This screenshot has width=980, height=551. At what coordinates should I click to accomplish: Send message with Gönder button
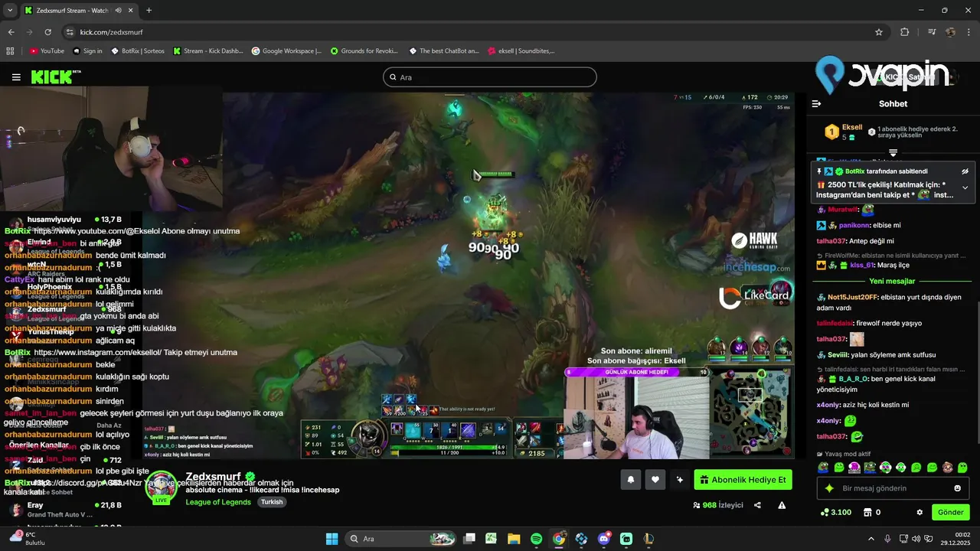tap(950, 512)
